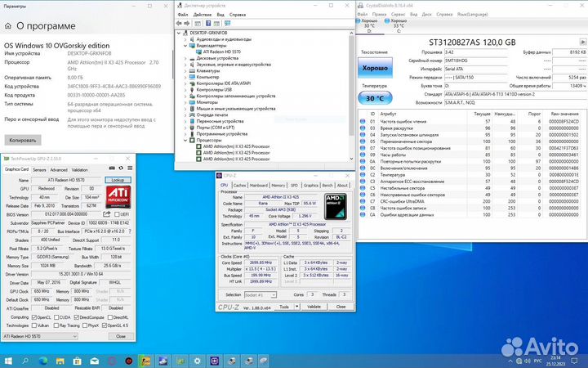This screenshot has height=368, width=588.
Task: Toggle the PhysX checkbox
Action: pyautogui.click(x=85, y=325)
